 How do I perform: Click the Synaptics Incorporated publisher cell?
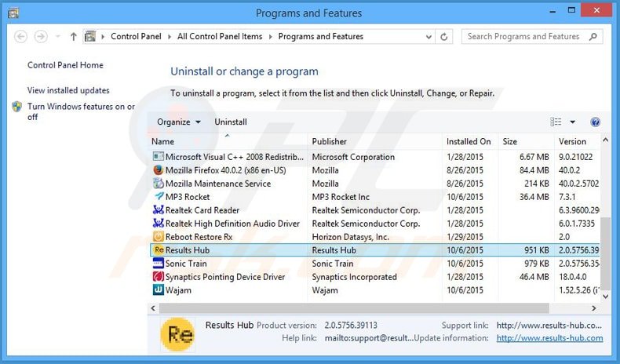pyautogui.click(x=354, y=277)
